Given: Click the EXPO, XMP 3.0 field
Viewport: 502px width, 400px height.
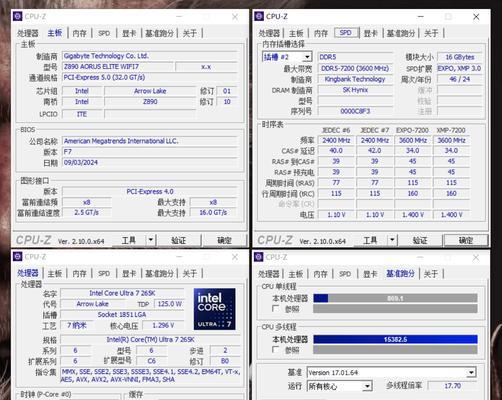Looking at the screenshot, I should [460, 68].
